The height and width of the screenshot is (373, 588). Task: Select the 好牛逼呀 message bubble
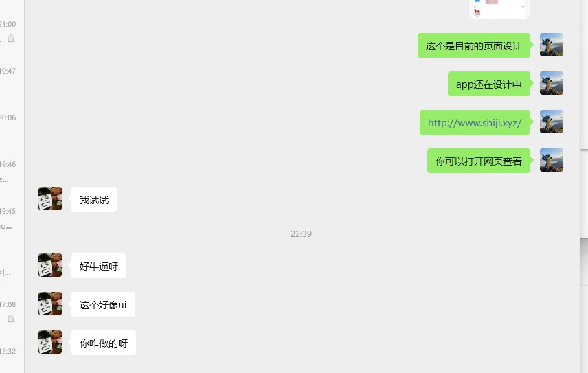point(99,266)
